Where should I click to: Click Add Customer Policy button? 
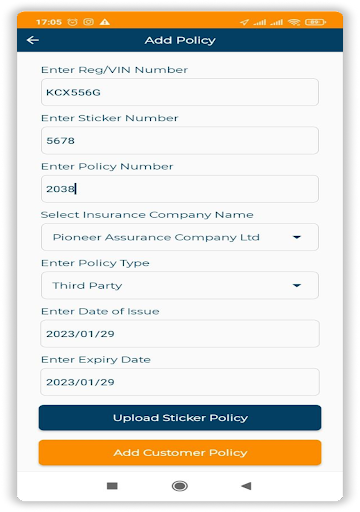coord(180,452)
